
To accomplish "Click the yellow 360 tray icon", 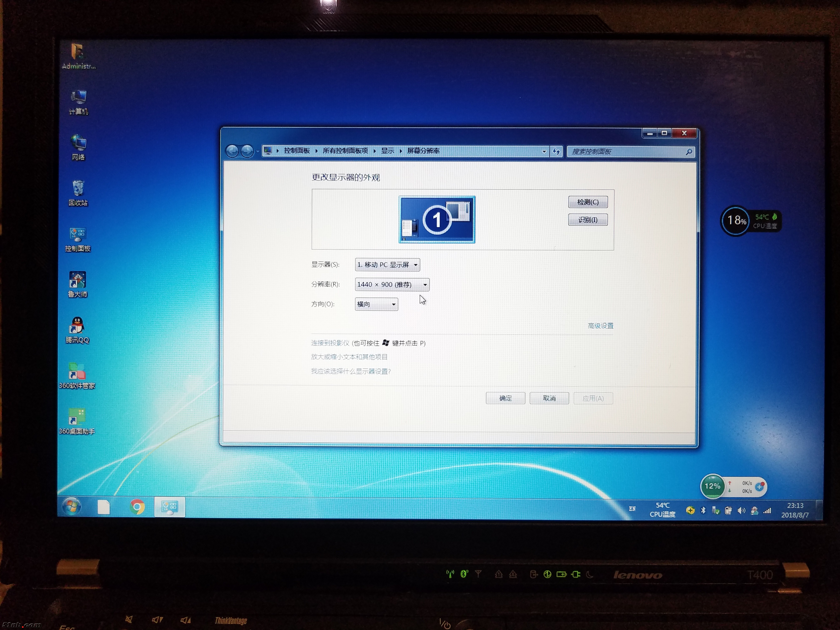I will click(690, 510).
